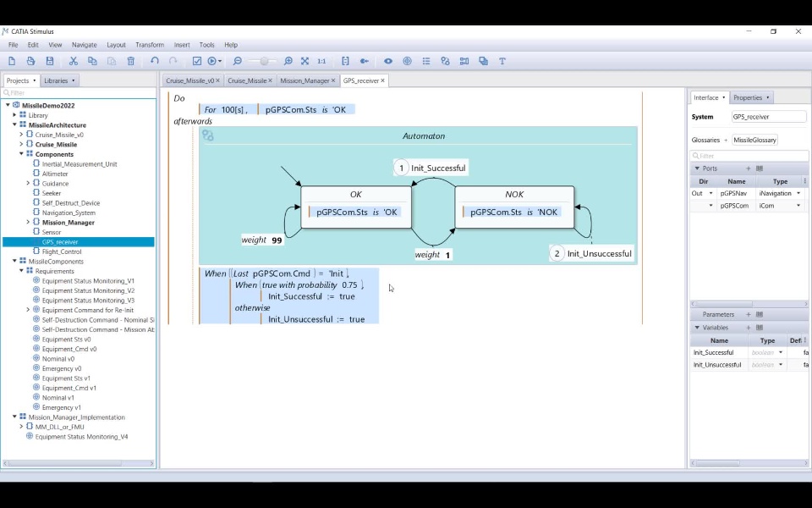
Task: Click the System name field GPS_receiver
Action: [769, 117]
